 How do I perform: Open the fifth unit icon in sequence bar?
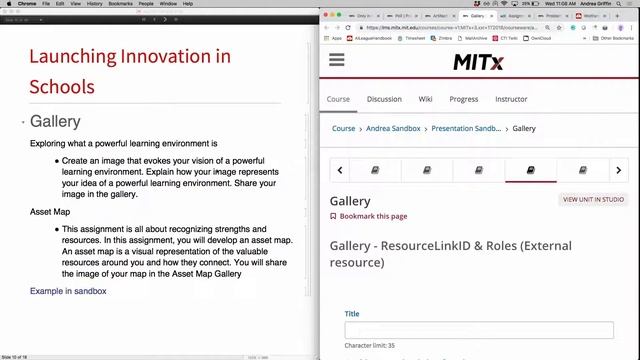[x=583, y=170]
